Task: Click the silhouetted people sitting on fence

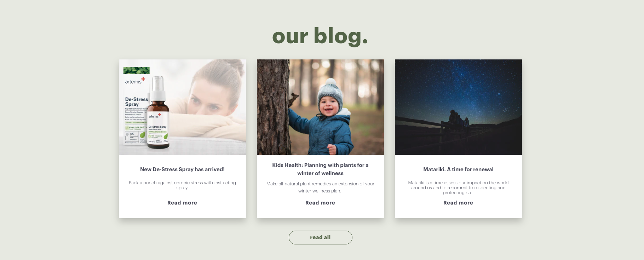Action: [x=459, y=119]
